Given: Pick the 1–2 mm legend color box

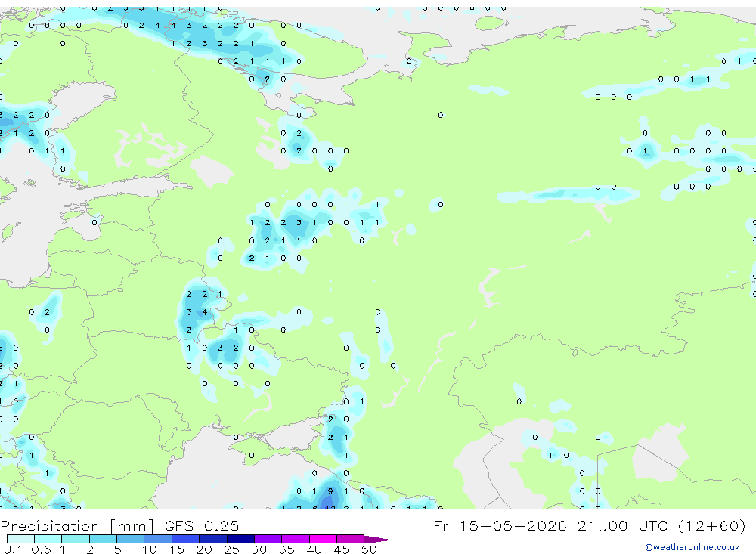Looking at the screenshot, I should (76, 539).
